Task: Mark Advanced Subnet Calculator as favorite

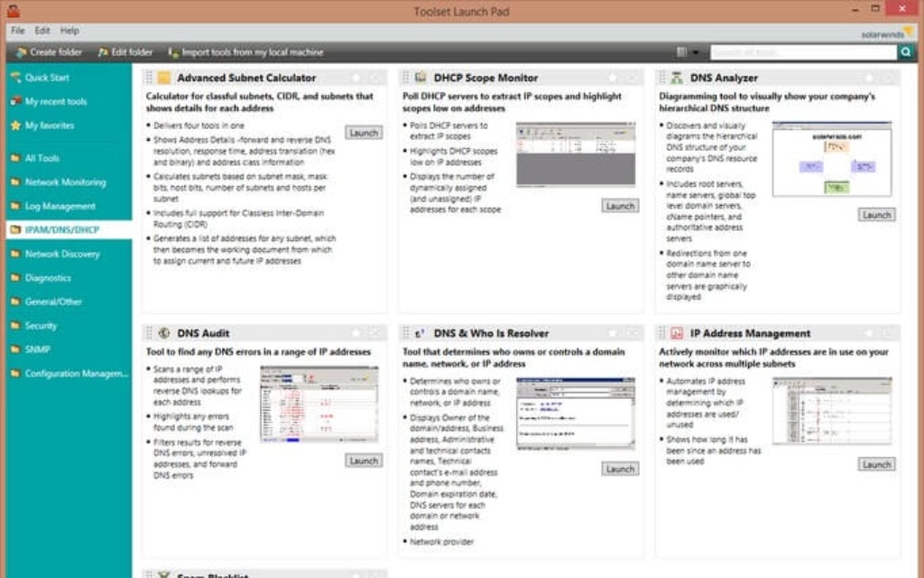Action: (356, 78)
